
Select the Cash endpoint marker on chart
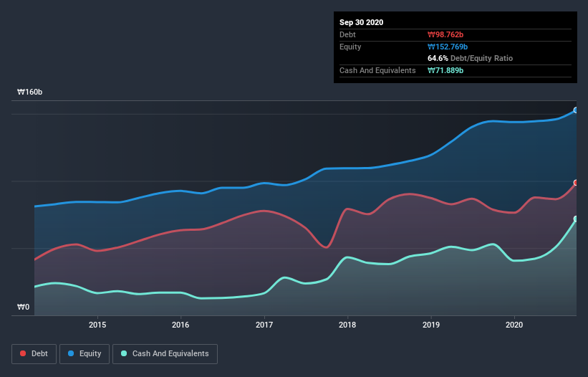[576, 219]
